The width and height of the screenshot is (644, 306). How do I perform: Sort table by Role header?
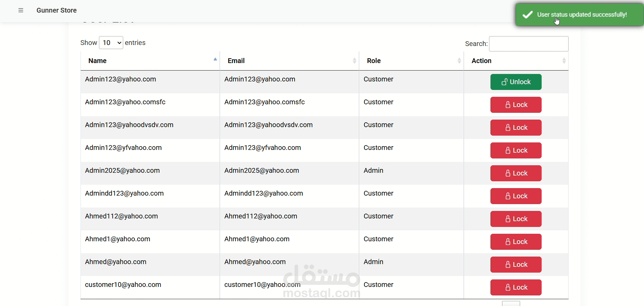click(x=374, y=61)
